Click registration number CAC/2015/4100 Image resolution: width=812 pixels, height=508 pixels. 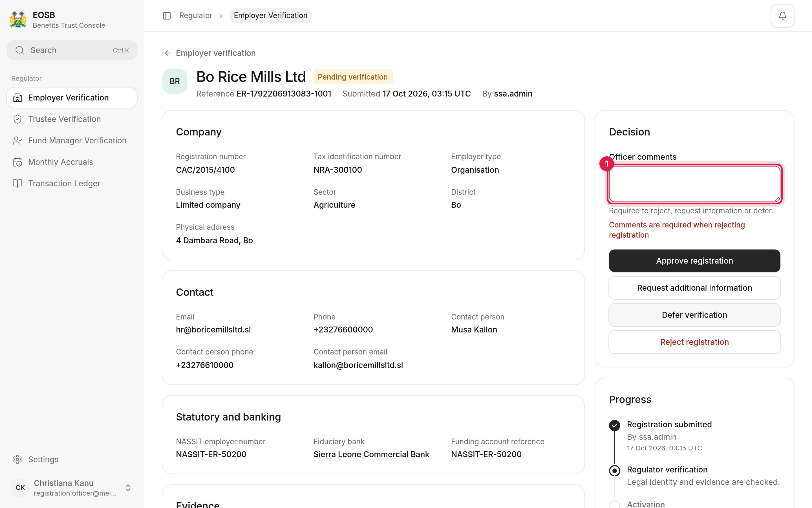(x=205, y=170)
